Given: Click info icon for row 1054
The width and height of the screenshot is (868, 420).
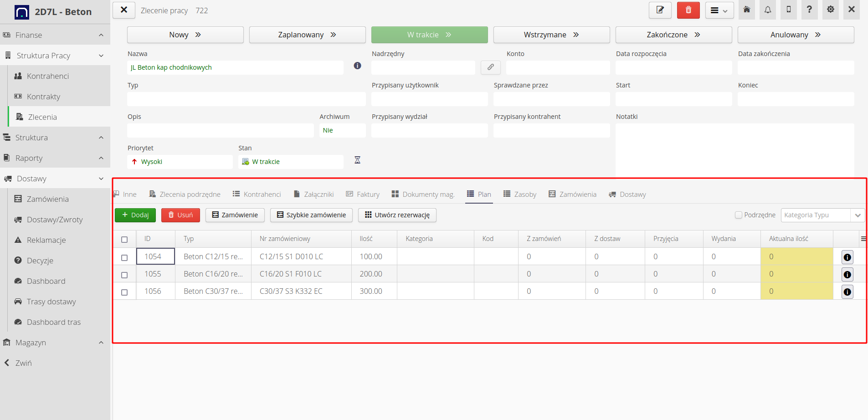Looking at the screenshot, I should 847,257.
